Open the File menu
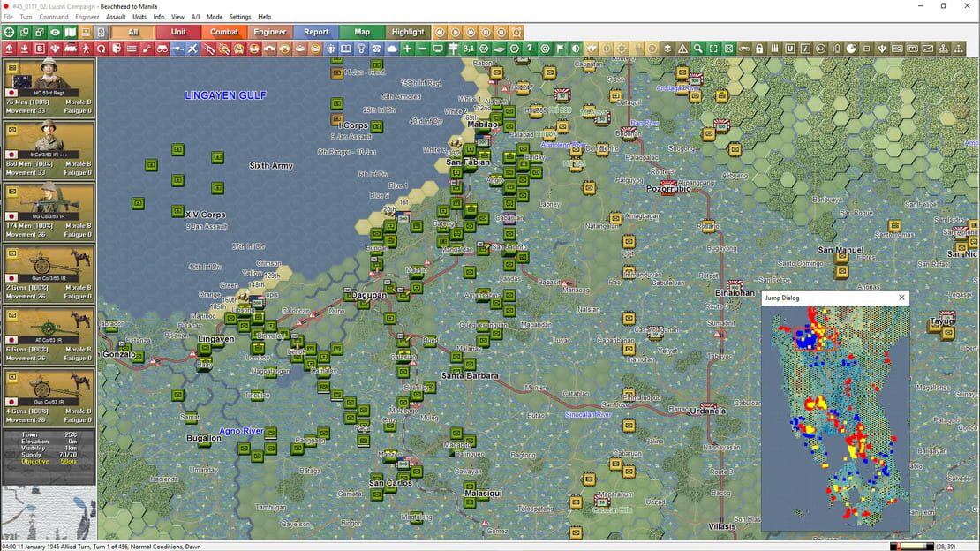 click(x=8, y=17)
